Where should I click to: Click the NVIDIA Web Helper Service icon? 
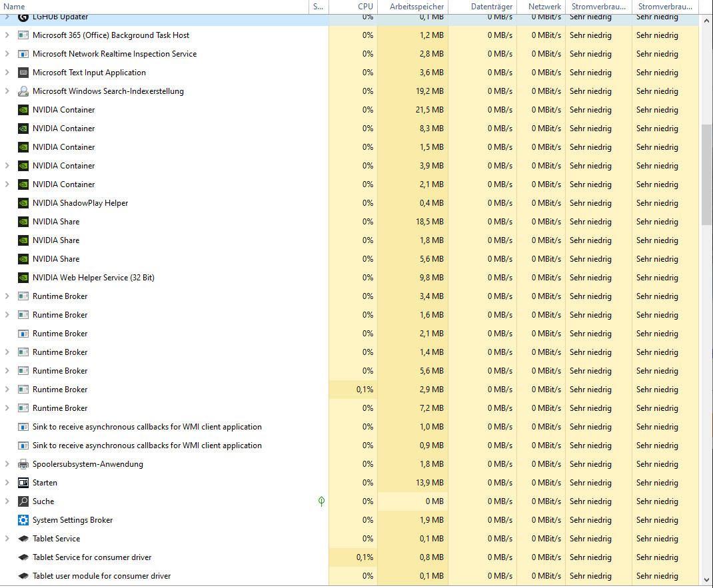pyautogui.click(x=23, y=277)
